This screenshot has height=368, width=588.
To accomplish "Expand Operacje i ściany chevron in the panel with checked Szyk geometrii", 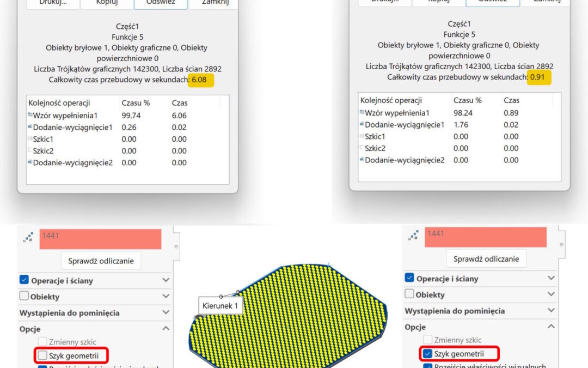I will 551,279.
